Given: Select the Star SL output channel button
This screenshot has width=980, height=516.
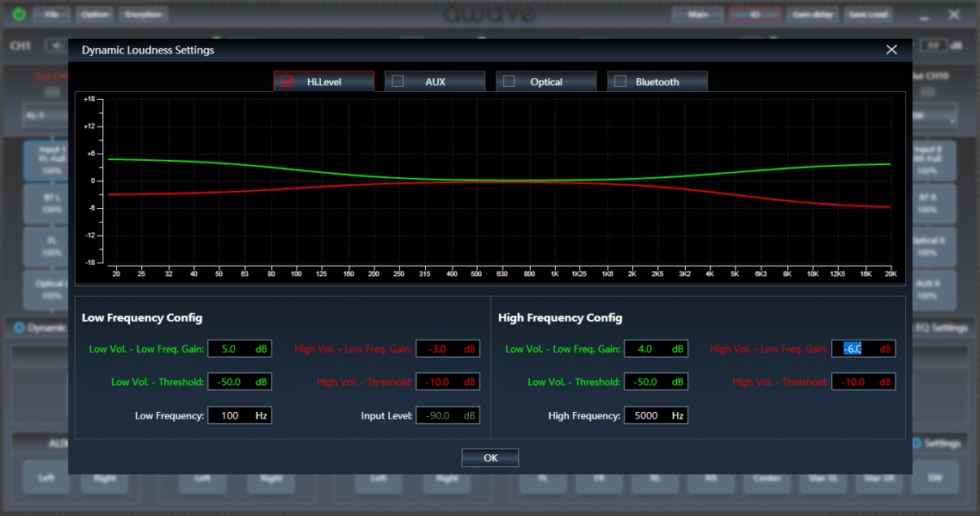Looking at the screenshot, I should point(823,478).
